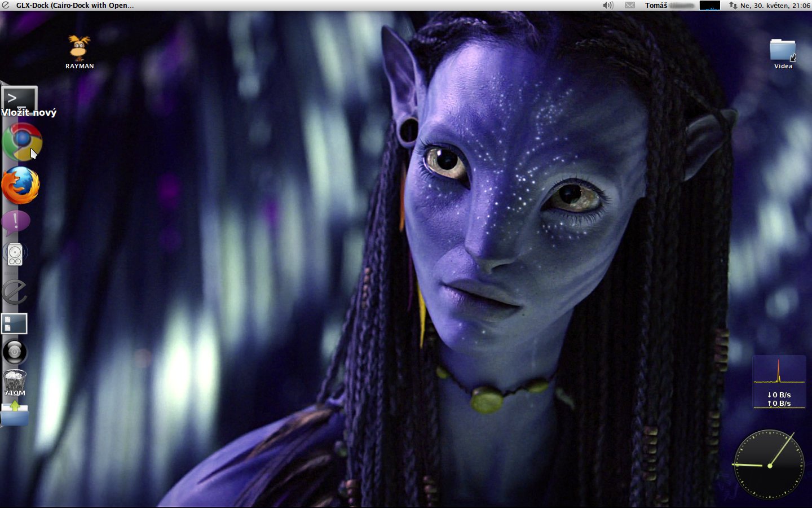The height and width of the screenshot is (508, 812).
Task: Launch Google Chrome from the dock
Action: pyautogui.click(x=22, y=142)
